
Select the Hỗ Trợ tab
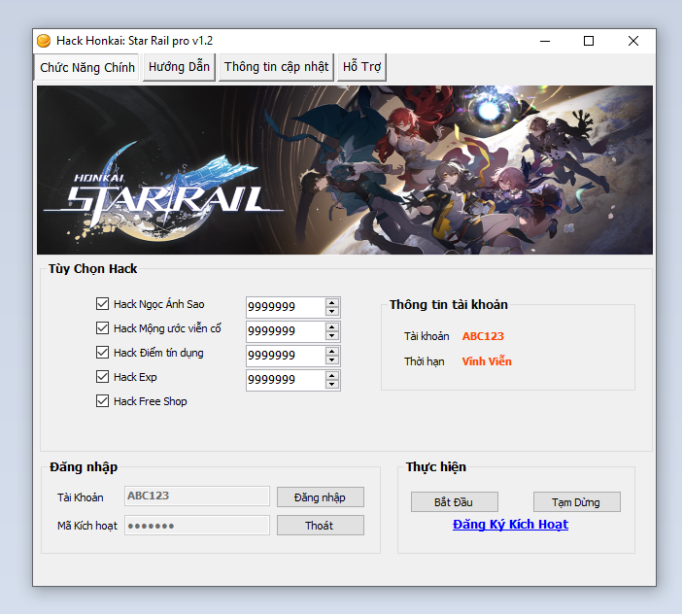361,67
